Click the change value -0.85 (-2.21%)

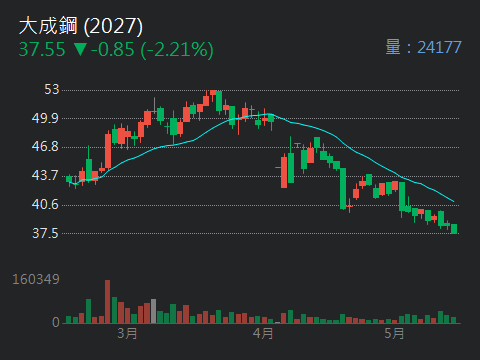pos(152,50)
